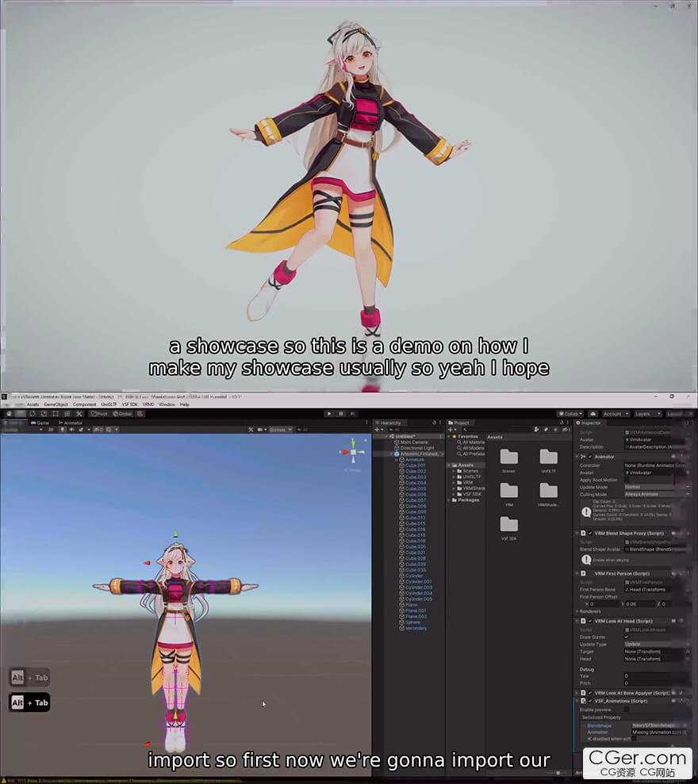Open the VSF SDK menu
This screenshot has width=698, height=784.
click(x=129, y=404)
